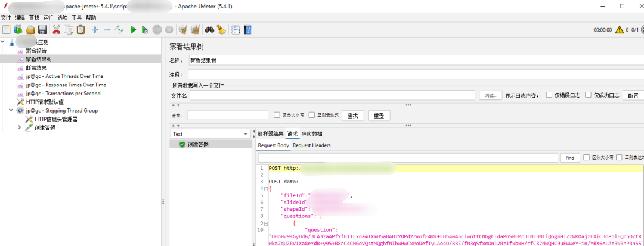Start test with no pauses

pyautogui.click(x=145, y=30)
